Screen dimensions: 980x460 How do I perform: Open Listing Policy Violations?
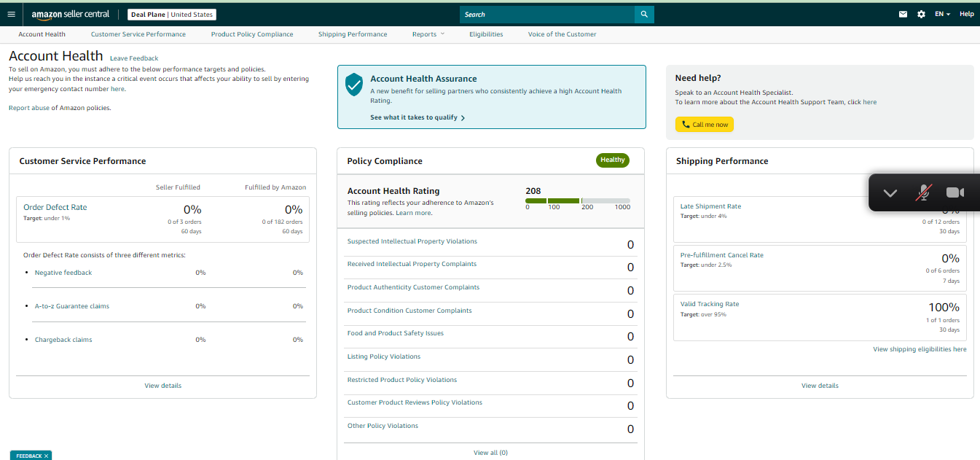(384, 356)
